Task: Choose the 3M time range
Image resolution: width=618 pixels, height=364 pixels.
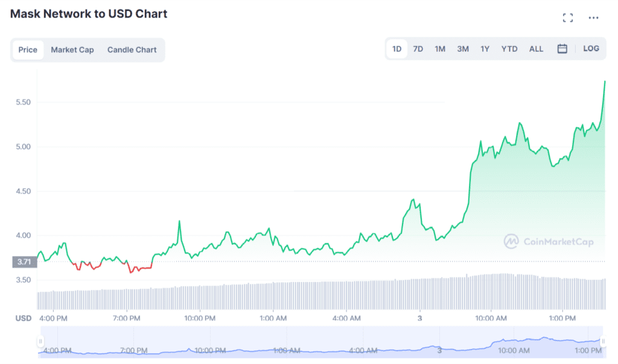Action: click(x=463, y=49)
